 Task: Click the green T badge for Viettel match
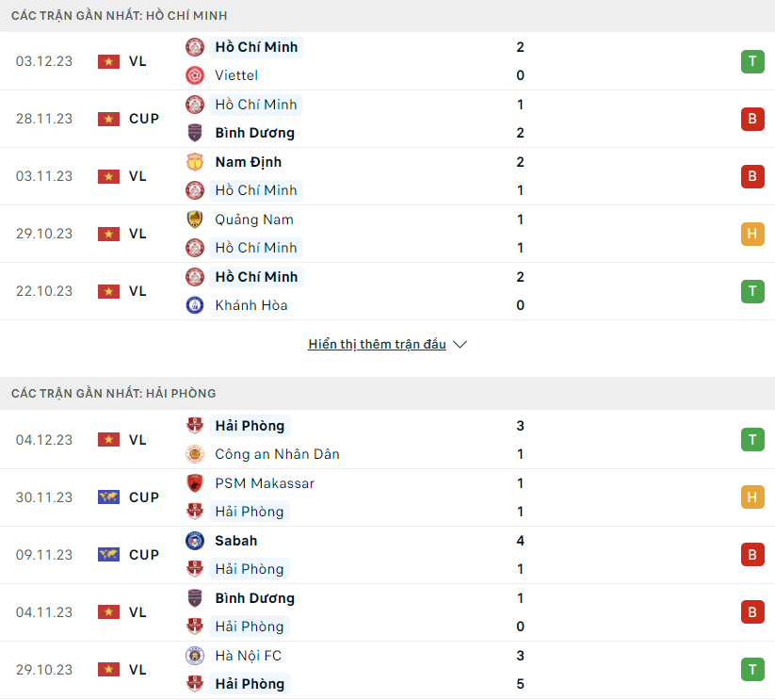(752, 61)
